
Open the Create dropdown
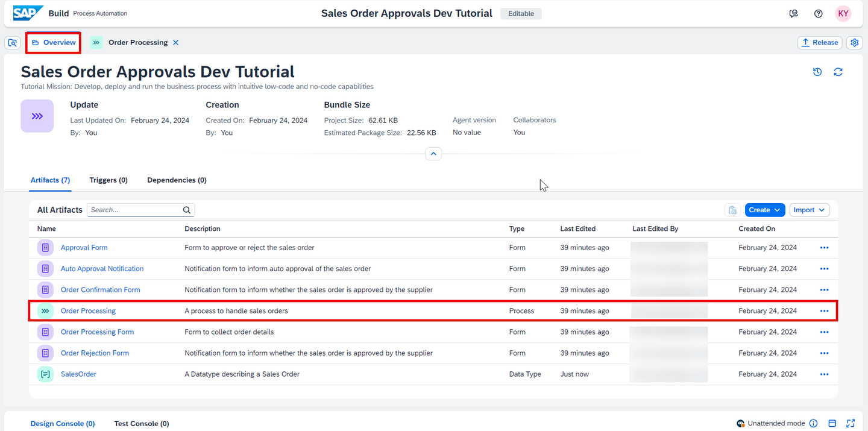(x=765, y=210)
